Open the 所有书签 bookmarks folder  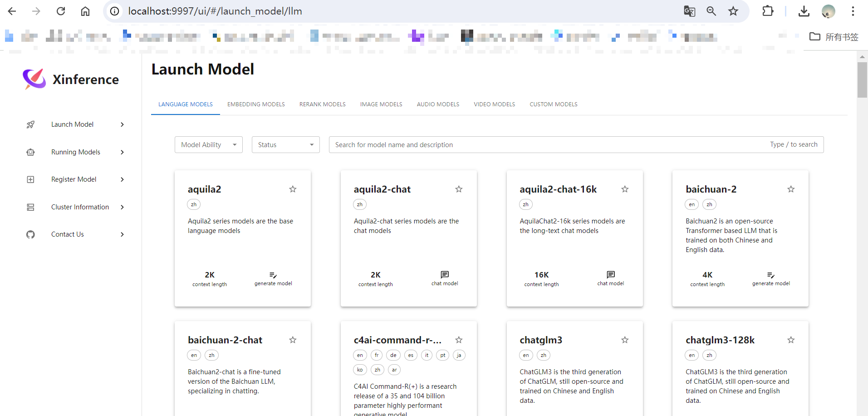click(834, 37)
